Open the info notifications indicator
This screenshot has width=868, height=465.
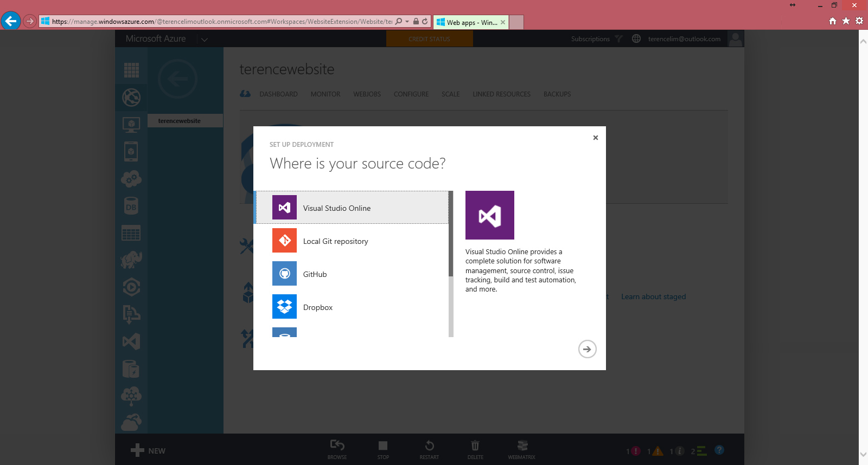(677, 451)
